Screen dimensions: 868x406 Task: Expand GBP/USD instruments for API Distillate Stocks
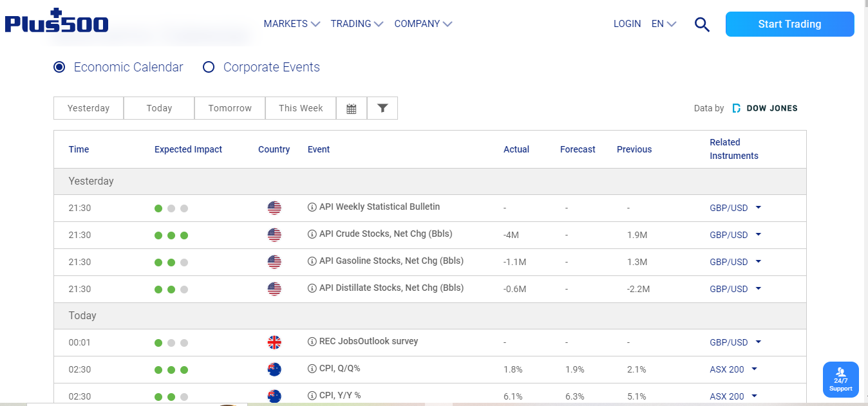tap(735, 289)
